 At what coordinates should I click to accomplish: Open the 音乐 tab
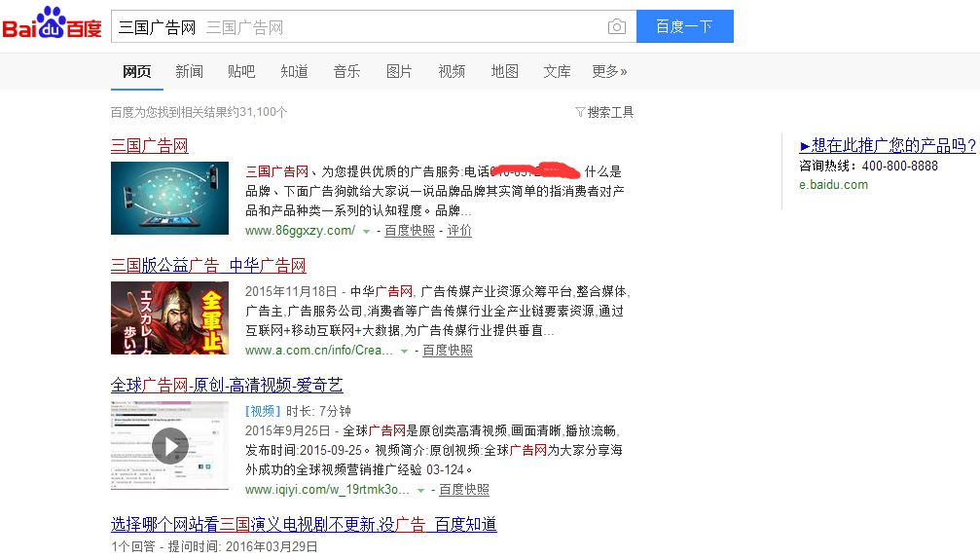[x=346, y=71]
